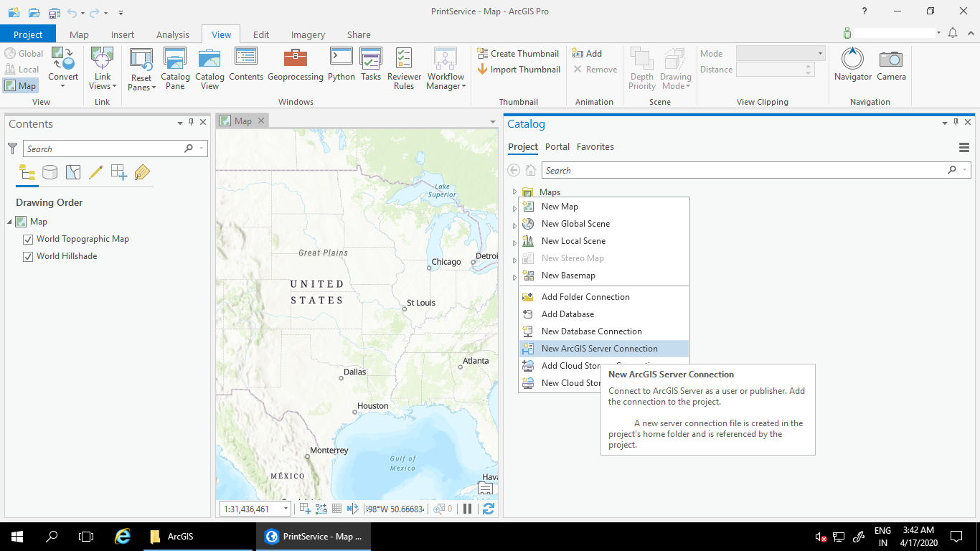Switch Contents to List By Data Source
The image size is (980, 551).
click(x=48, y=172)
